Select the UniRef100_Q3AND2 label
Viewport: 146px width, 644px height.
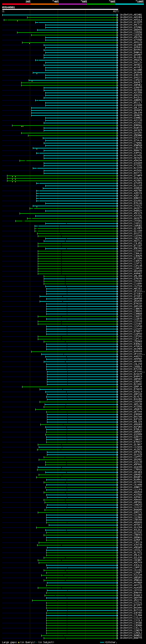pyautogui.click(x=131, y=118)
